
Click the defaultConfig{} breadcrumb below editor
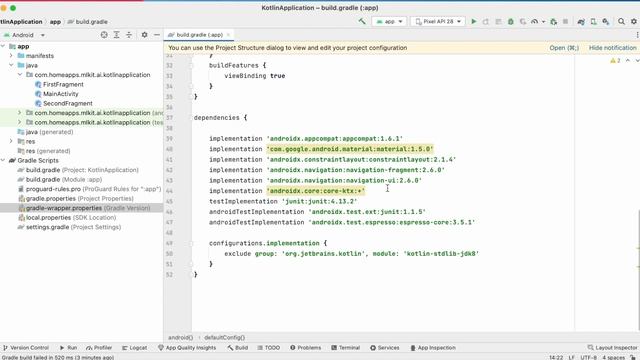tap(224, 338)
